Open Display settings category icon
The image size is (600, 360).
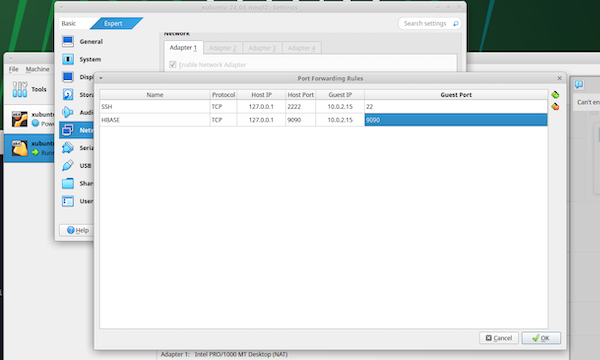click(68, 77)
